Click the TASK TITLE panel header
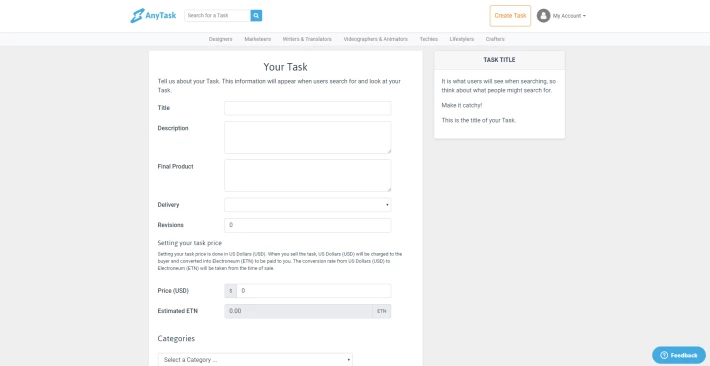Screen dimensions: 710x366 tap(499, 60)
